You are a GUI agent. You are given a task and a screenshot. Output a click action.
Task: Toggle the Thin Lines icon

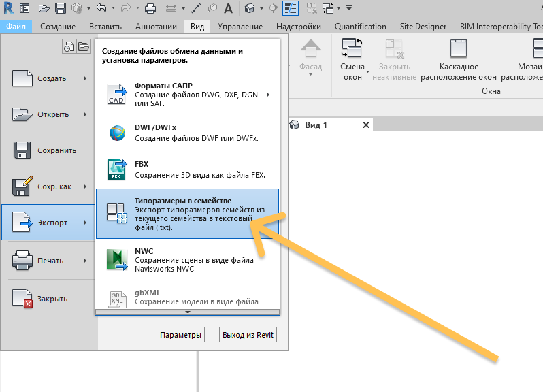coord(291,8)
